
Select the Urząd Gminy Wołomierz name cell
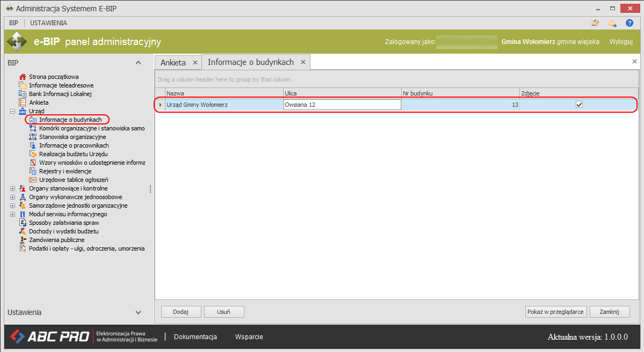point(224,105)
